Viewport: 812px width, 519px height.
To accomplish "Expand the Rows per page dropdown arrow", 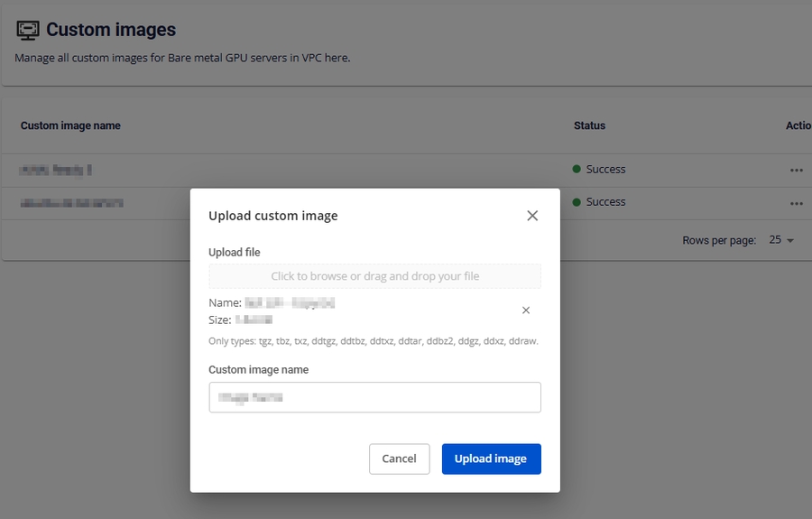I will click(790, 241).
